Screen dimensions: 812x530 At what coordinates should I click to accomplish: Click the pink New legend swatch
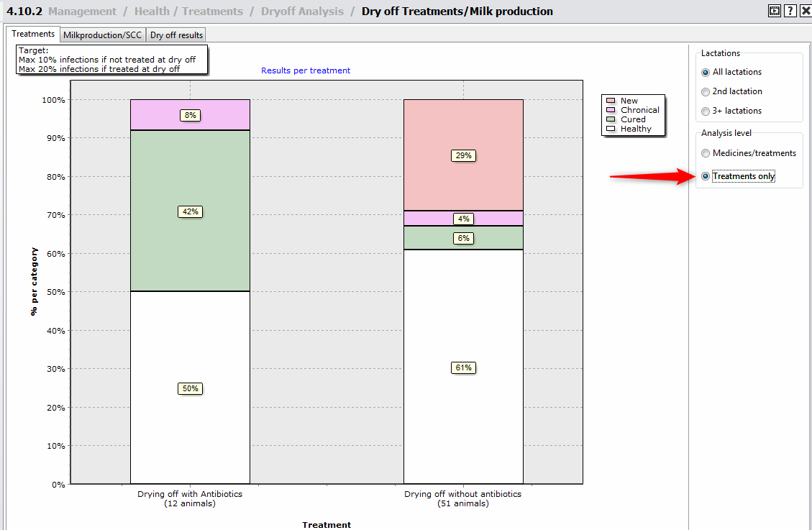[x=611, y=101]
